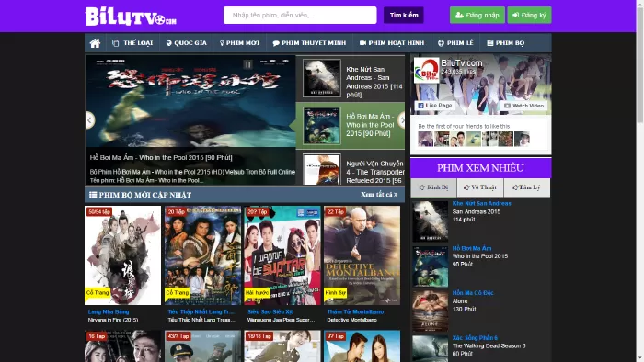Screen dimensions: 644x362
Task: Open Alone sidebar poster thumbnail
Action: pos(430,311)
